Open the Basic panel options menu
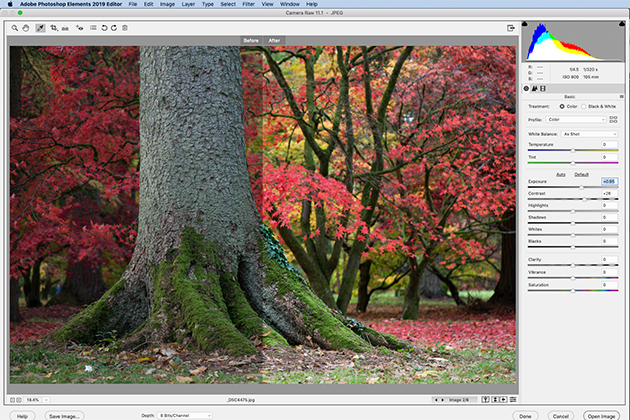630x420 pixels. [x=622, y=97]
